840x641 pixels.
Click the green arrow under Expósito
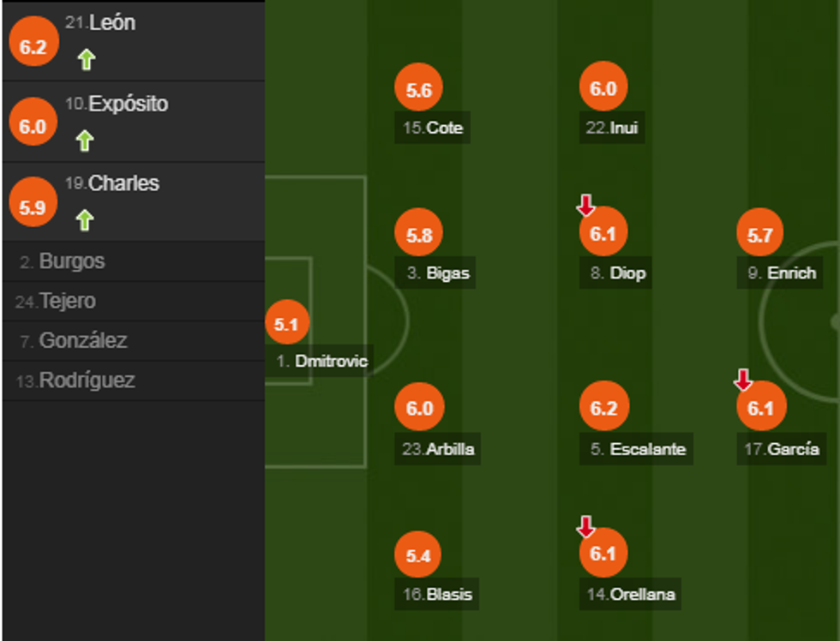tap(84, 141)
